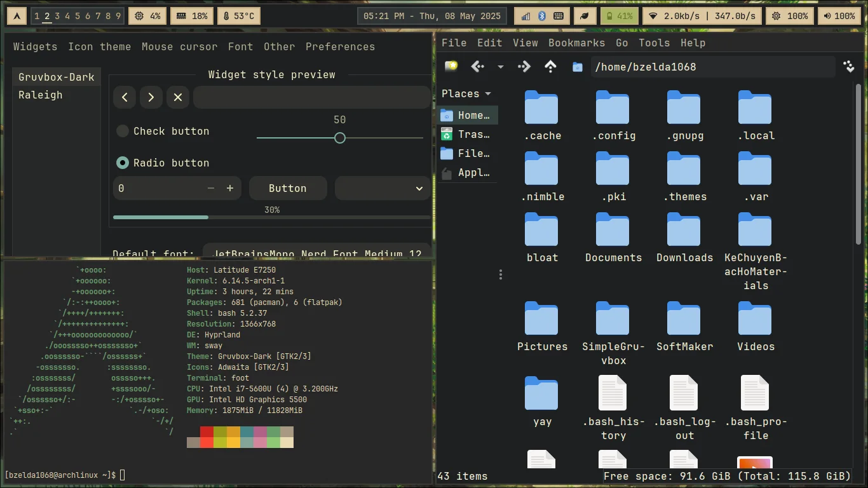
Task: Switch to the Mouse cursor tab
Action: (x=179, y=46)
